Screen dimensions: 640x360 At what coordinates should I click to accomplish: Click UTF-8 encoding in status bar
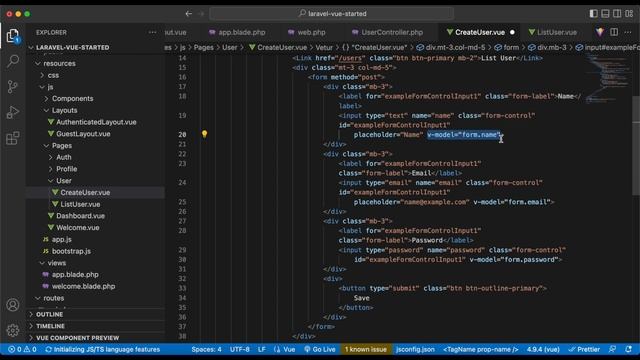click(x=240, y=349)
